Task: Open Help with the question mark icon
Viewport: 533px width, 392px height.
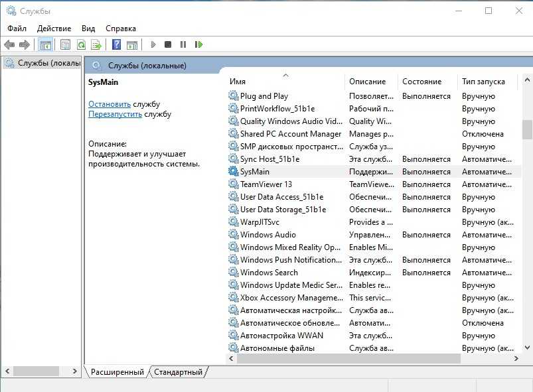Action: (x=117, y=44)
